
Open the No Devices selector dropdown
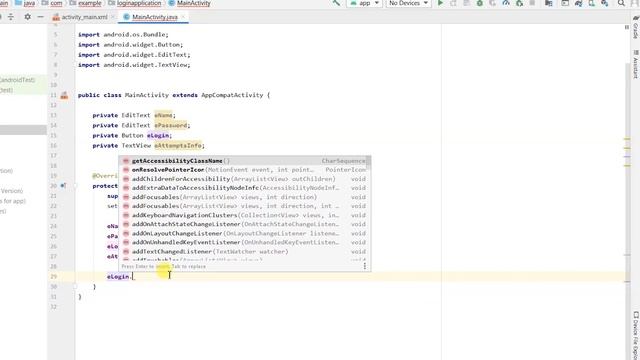point(408,3)
